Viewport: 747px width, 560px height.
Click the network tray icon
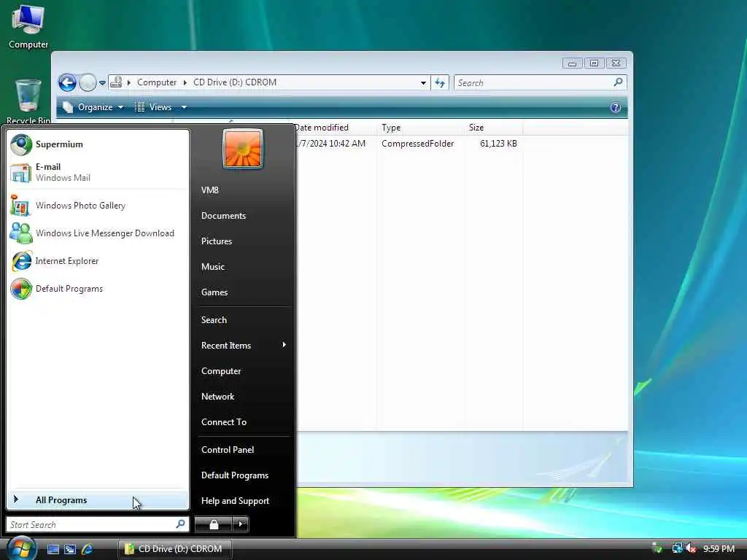[677, 548]
